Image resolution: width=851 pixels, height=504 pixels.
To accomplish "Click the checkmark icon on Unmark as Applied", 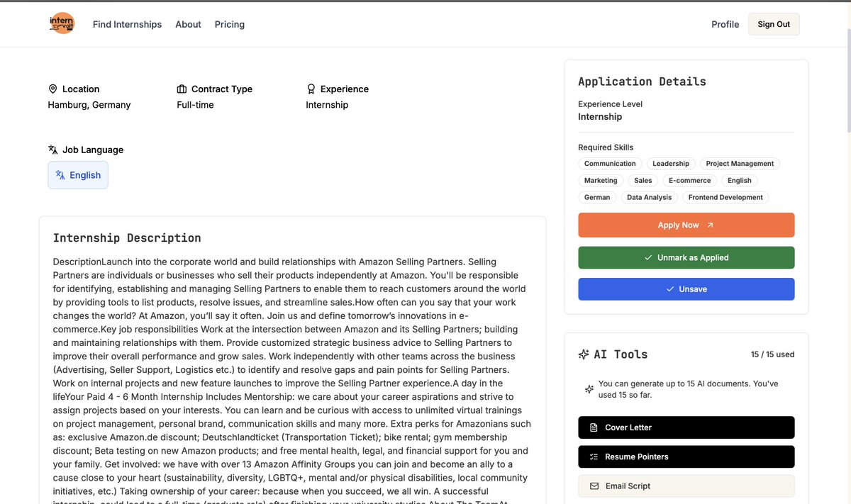I will [x=648, y=257].
